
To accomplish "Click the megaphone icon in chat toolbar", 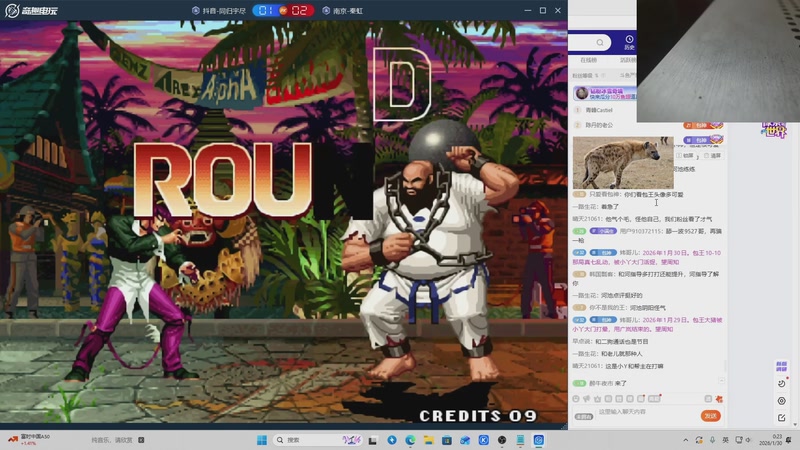I will (587, 399).
